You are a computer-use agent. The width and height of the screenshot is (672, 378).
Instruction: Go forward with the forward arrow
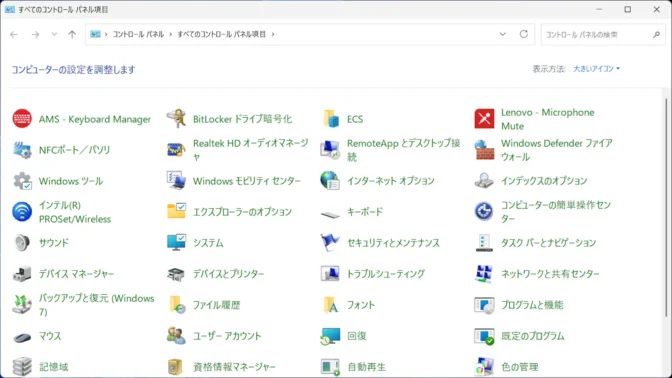point(35,34)
